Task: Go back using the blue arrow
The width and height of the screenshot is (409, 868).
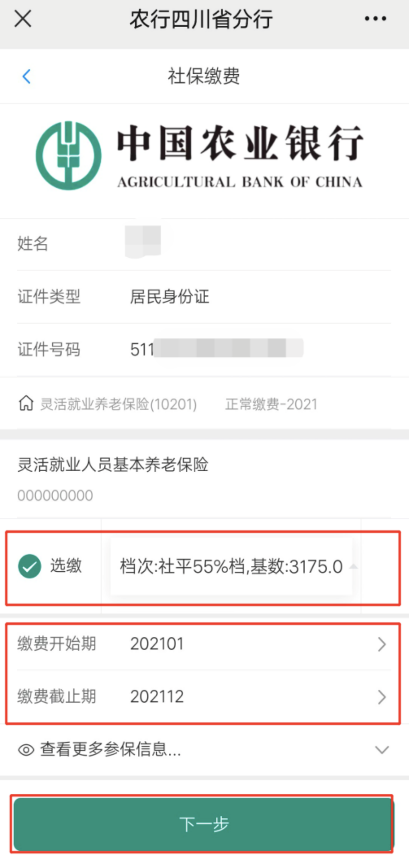Action: click(x=27, y=76)
